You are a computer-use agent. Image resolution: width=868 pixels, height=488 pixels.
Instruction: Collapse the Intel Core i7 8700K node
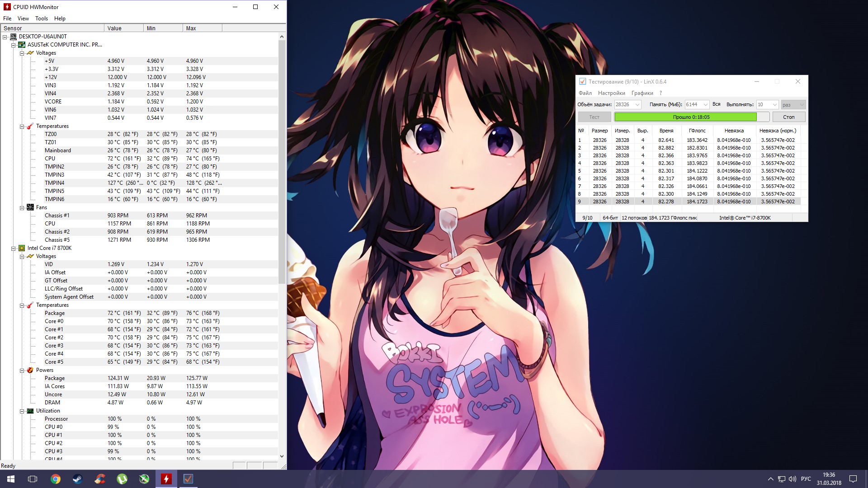point(13,248)
